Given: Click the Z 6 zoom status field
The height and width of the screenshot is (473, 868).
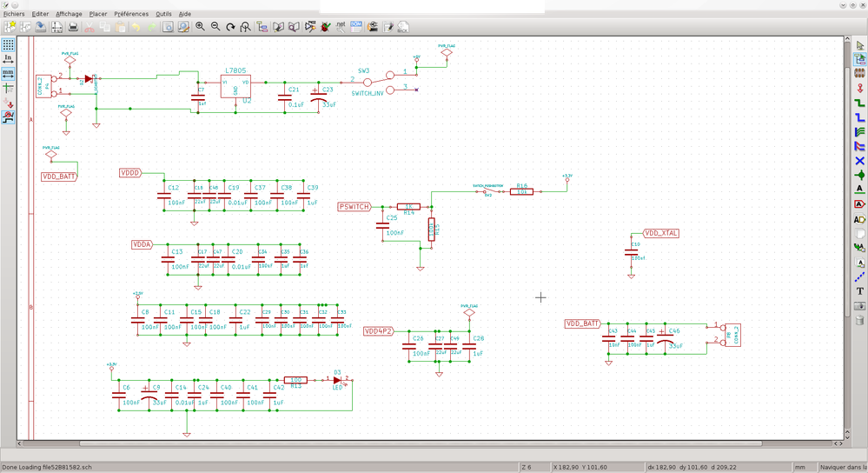Looking at the screenshot, I should [534, 467].
